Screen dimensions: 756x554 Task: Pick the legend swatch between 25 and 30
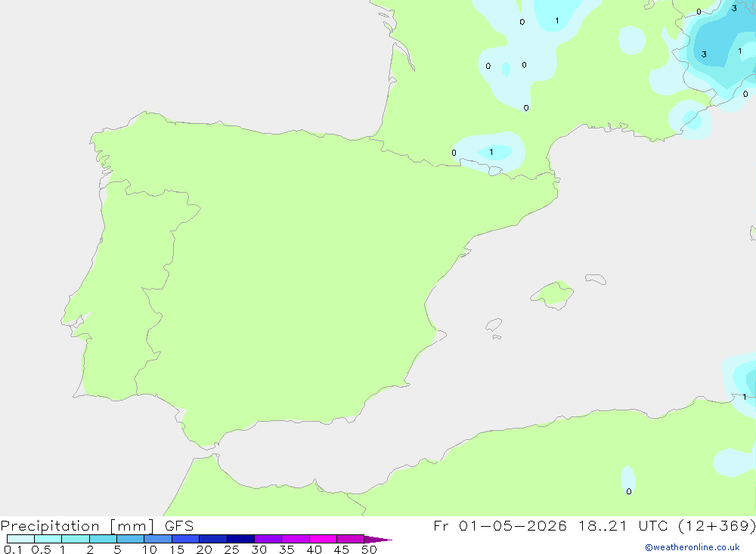[240, 539]
